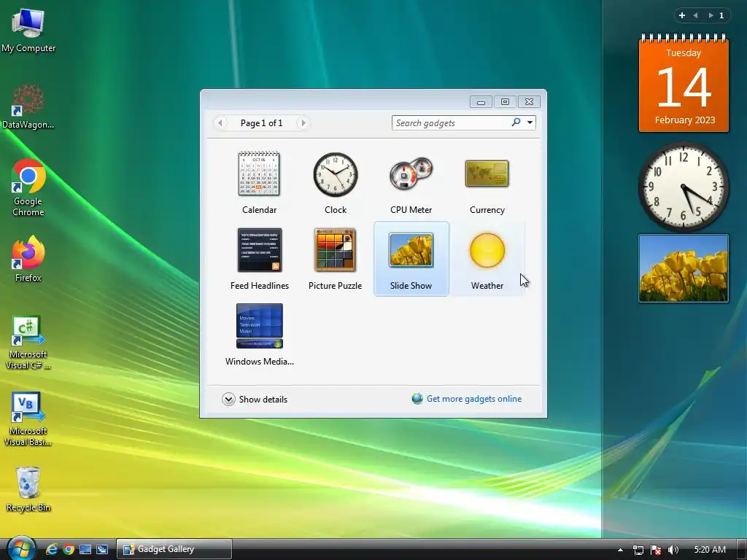Open Get more gadgets online link
The height and width of the screenshot is (560, 747).
click(x=474, y=399)
